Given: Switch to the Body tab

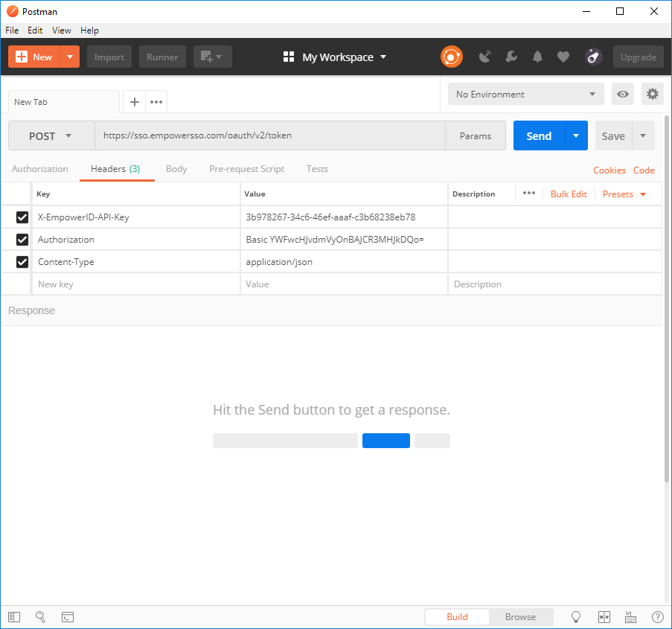Looking at the screenshot, I should [176, 169].
